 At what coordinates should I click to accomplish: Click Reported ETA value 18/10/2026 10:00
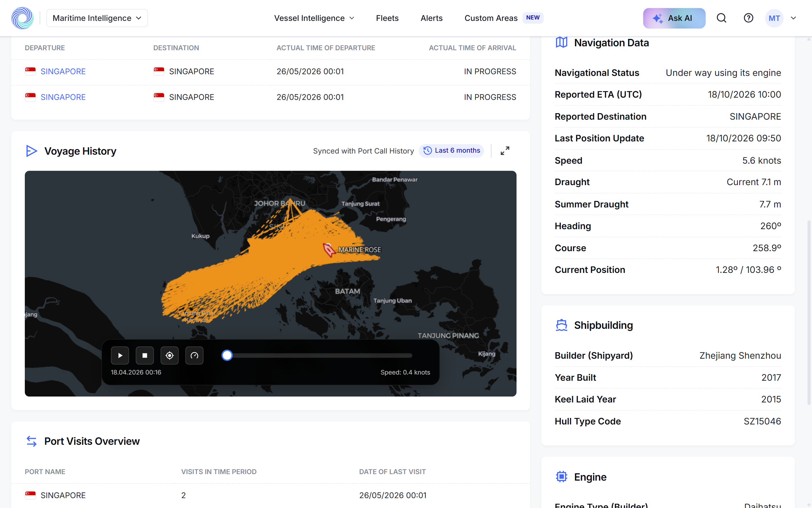[744, 95]
